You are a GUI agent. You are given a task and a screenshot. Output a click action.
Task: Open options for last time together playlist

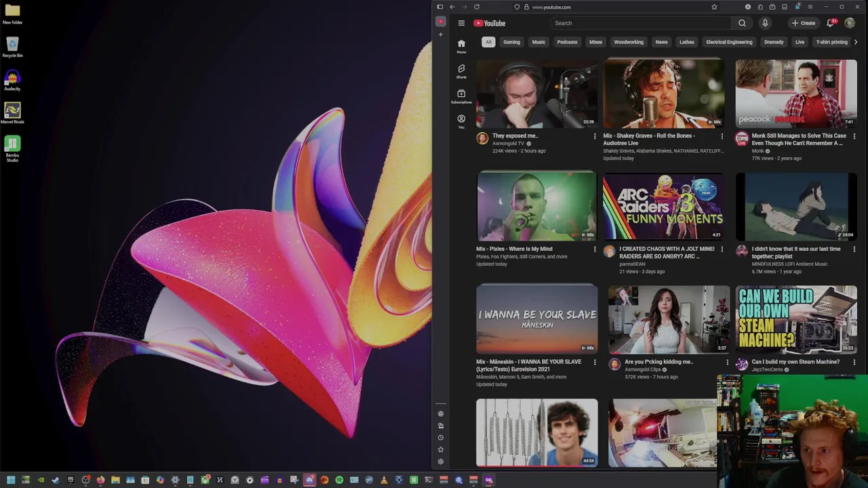pyautogui.click(x=854, y=249)
